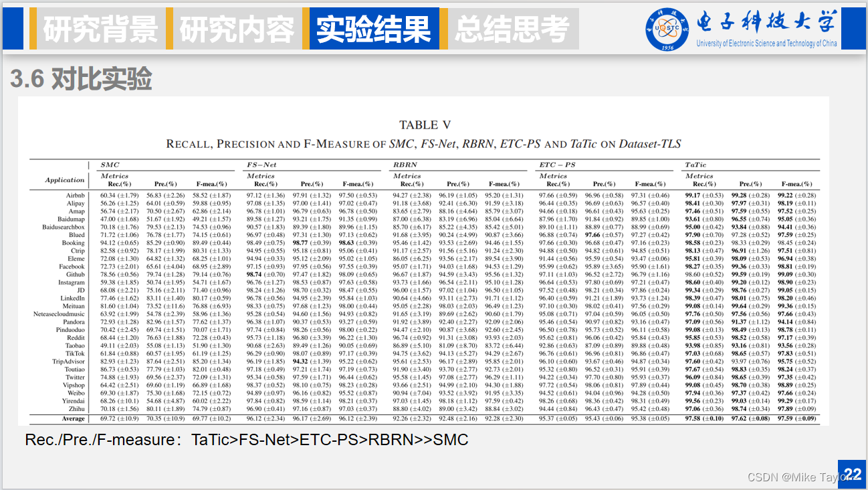Image resolution: width=868 pixels, height=490 pixels.
Task: Select the Alipay row label
Action: point(76,203)
